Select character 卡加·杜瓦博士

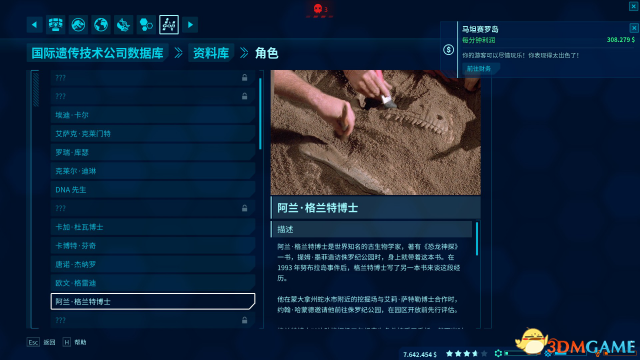point(153,227)
